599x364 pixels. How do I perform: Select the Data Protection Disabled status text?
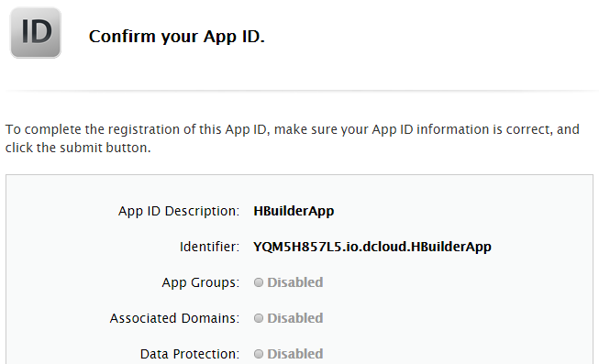pyautogui.click(x=295, y=354)
